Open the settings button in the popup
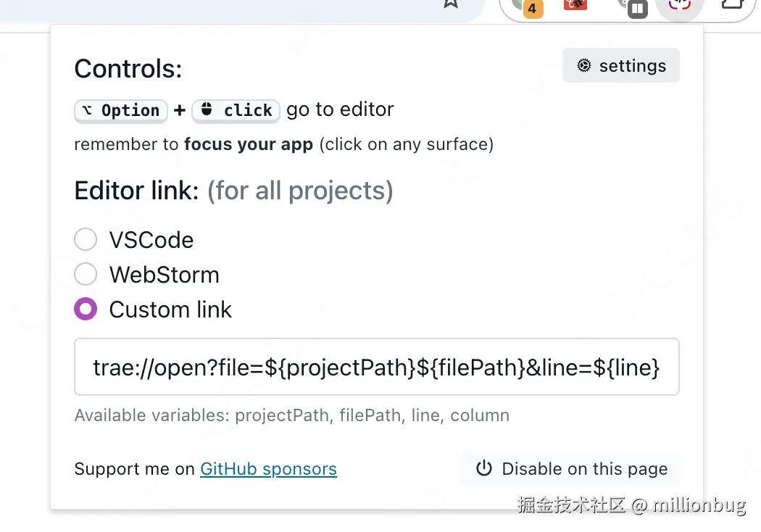Screen dimensions: 761x532 click(x=621, y=66)
